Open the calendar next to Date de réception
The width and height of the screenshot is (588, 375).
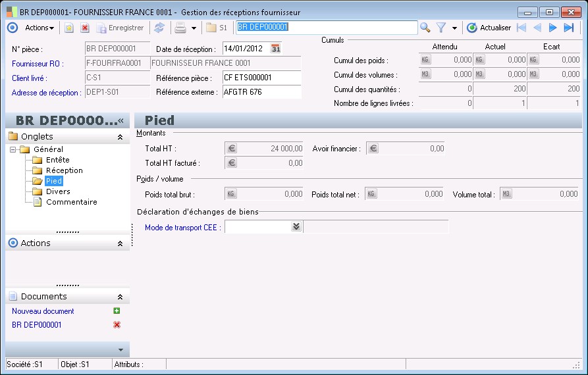[277, 49]
